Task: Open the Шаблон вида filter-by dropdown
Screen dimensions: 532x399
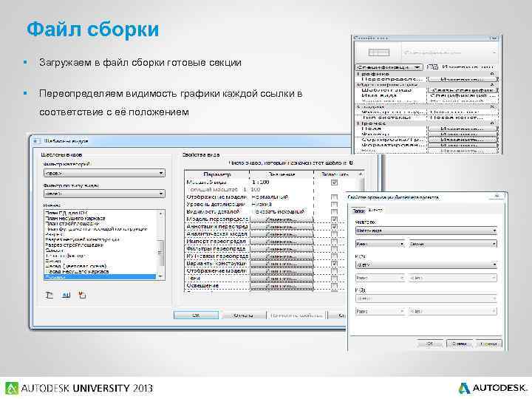Action: [426, 231]
